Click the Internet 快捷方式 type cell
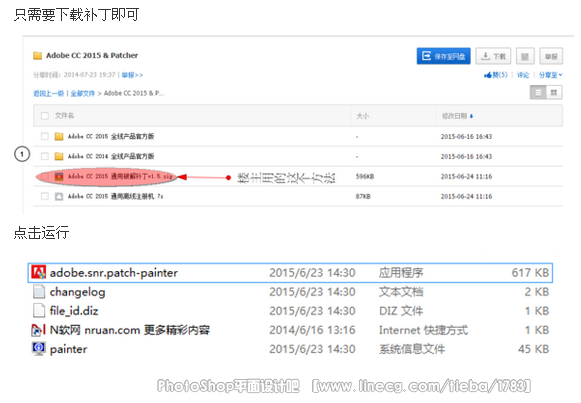 pyautogui.click(x=423, y=330)
